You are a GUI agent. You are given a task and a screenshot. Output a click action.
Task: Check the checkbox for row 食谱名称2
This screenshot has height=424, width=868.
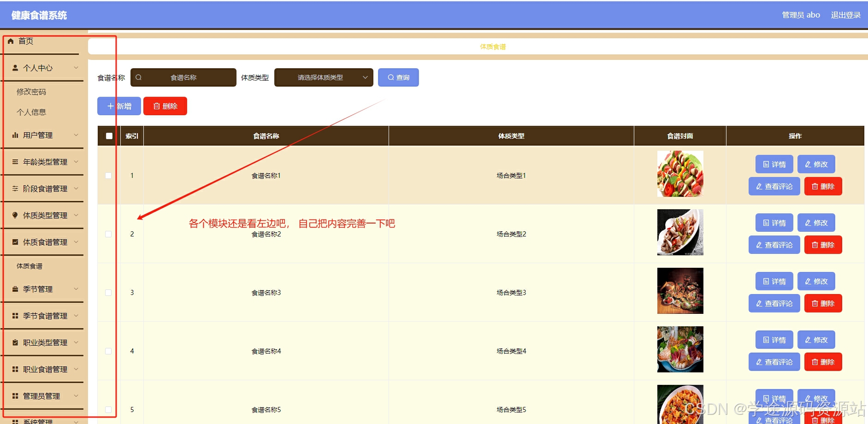tap(108, 234)
